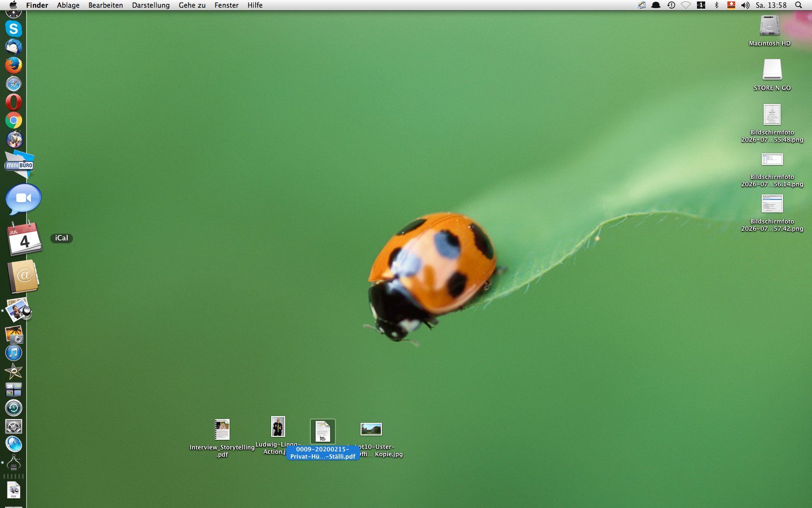812x508 pixels.
Task: Open Address Book from the Dock
Action: pyautogui.click(x=23, y=276)
